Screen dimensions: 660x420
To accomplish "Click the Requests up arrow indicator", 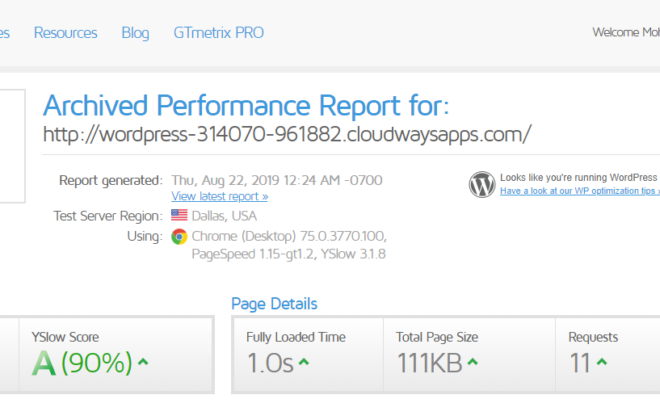I will click(x=602, y=362).
